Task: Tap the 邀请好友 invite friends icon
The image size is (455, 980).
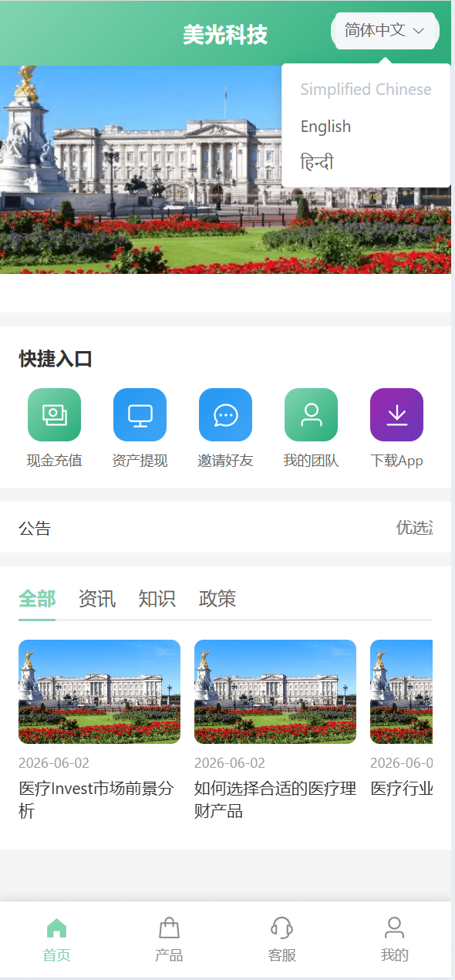Action: (x=225, y=414)
